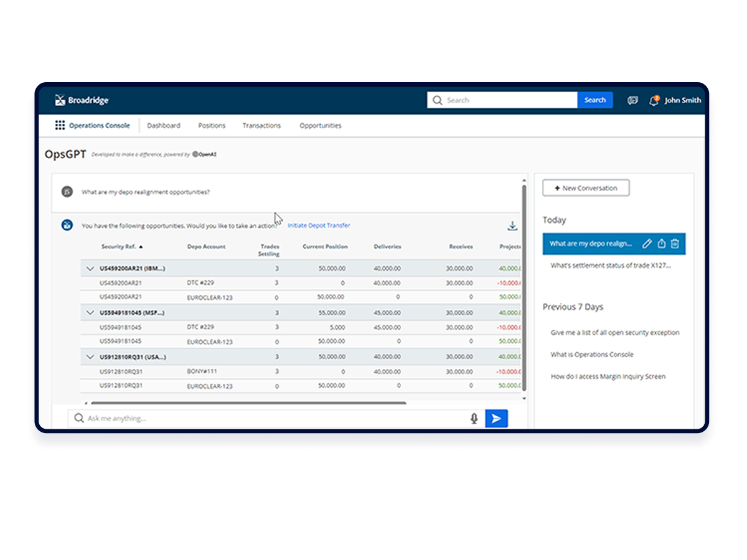Start a New Conversation
Image resolution: width=747 pixels, height=560 pixels.
[586, 188]
